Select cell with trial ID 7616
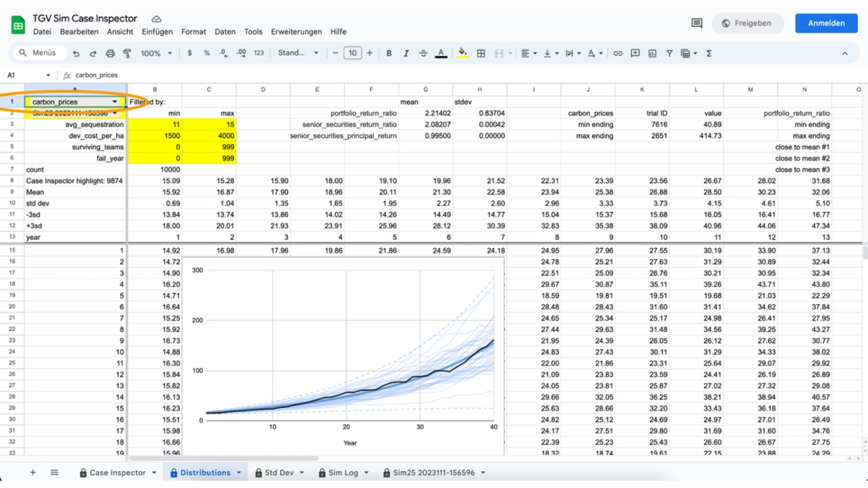 (643, 125)
